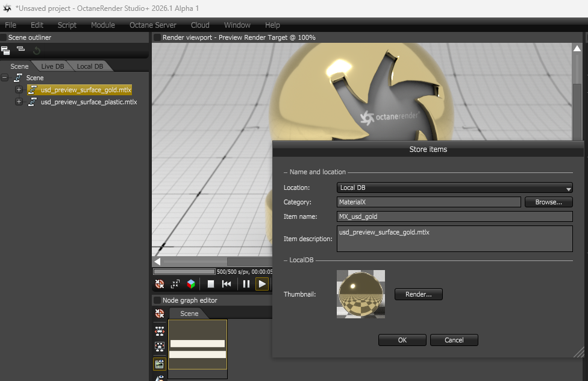Confirm Store items dialog with OK

402,340
